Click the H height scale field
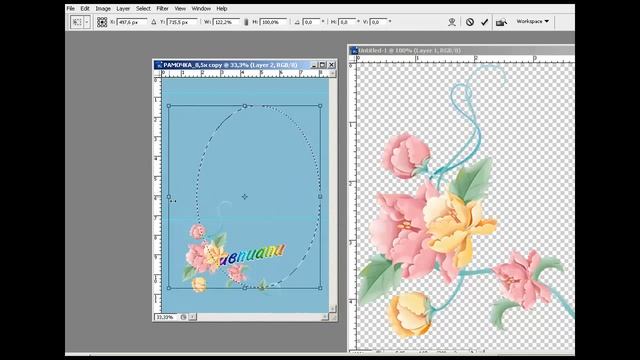 [x=273, y=22]
